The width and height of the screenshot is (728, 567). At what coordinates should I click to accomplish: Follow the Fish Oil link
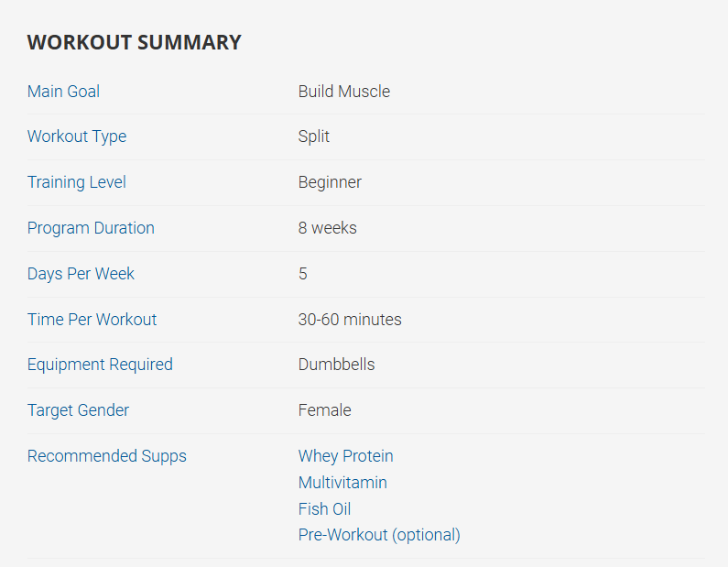point(324,509)
